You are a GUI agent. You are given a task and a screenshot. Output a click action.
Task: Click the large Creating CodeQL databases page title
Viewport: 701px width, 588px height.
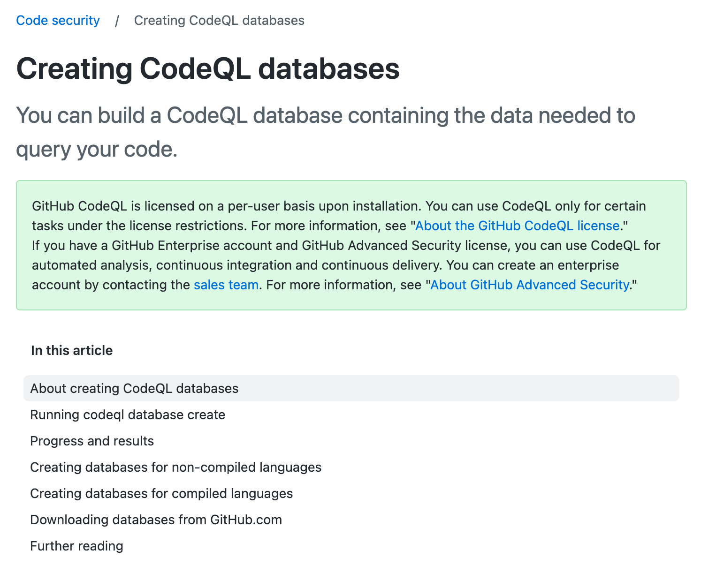pos(208,68)
